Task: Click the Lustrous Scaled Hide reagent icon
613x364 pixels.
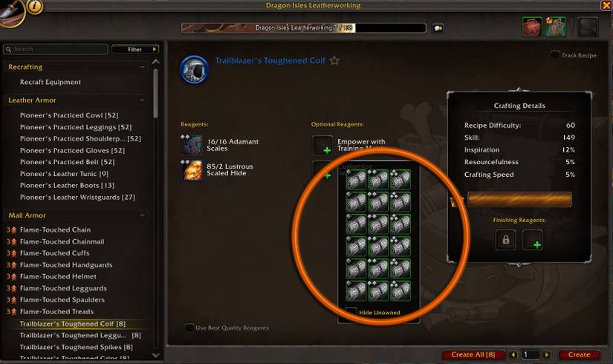Action: (x=192, y=169)
